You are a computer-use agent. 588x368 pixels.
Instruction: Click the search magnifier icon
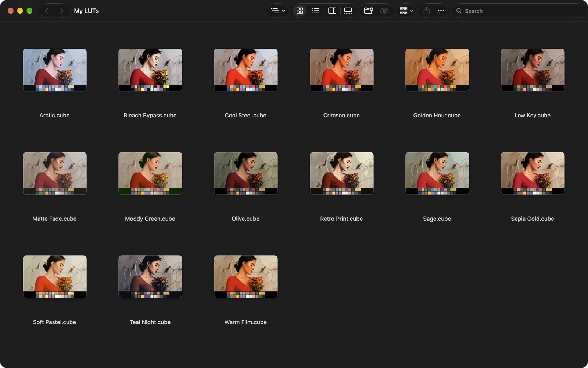459,11
